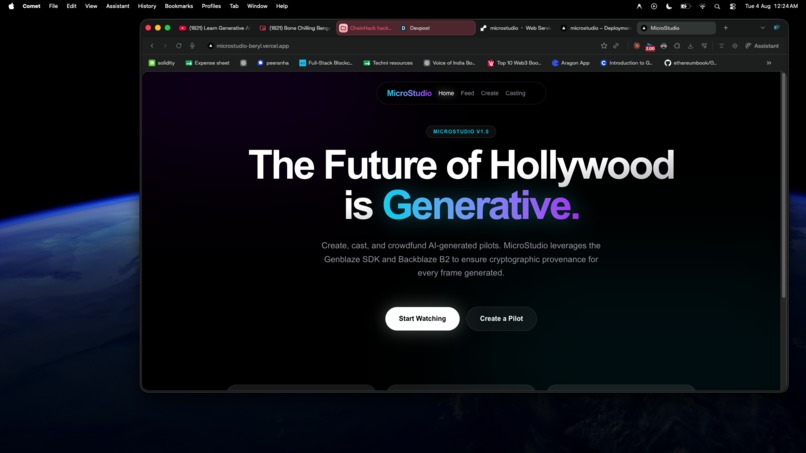
Task: Open Casting in site navigation
Action: pyautogui.click(x=515, y=93)
